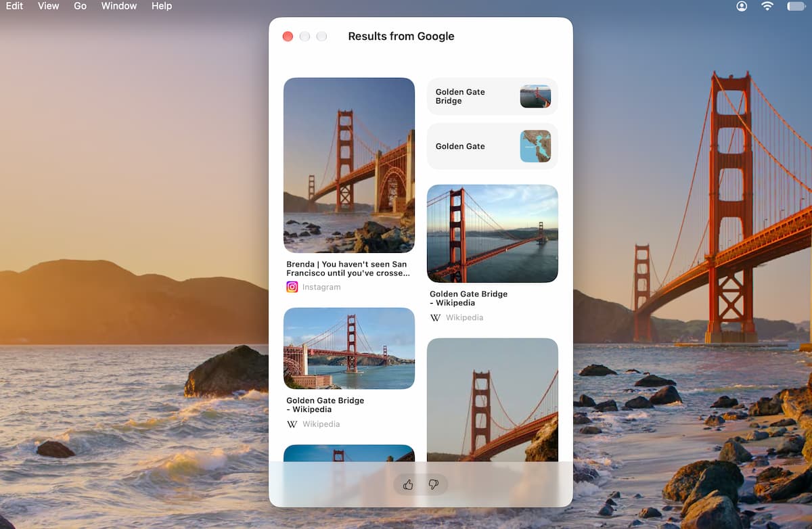Click the thumbs down feedback icon

[434, 484]
